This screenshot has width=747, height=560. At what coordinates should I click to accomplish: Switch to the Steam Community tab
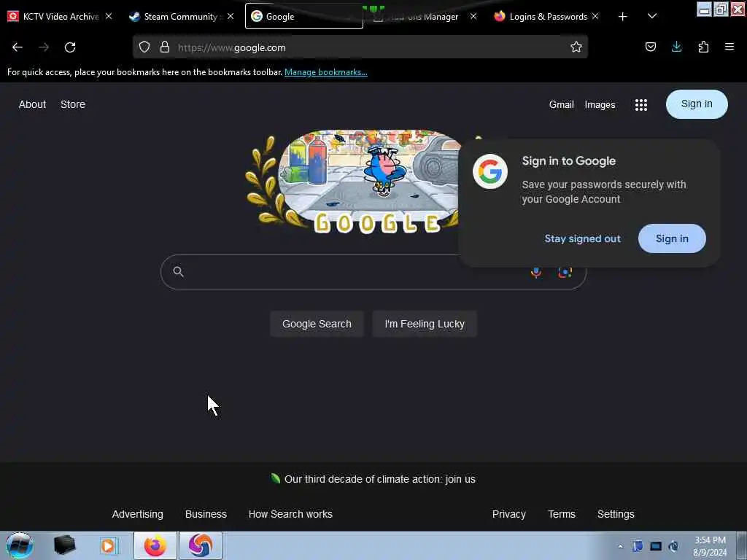181,17
